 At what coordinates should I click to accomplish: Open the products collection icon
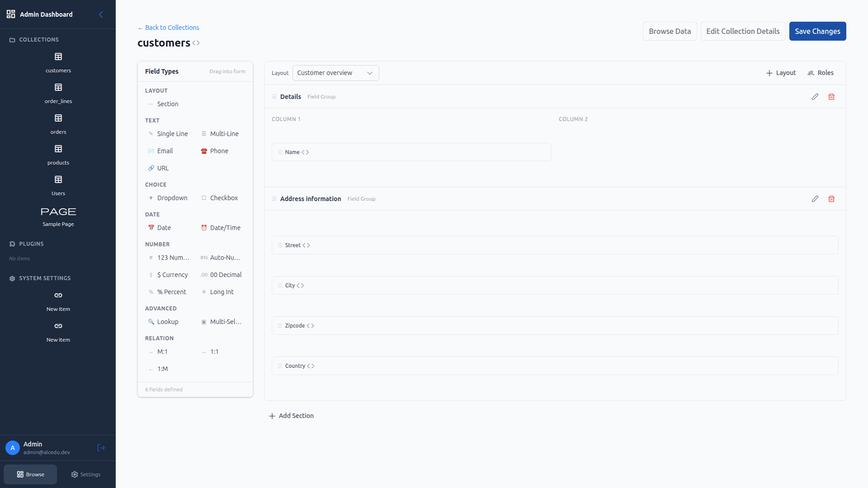[x=58, y=149]
